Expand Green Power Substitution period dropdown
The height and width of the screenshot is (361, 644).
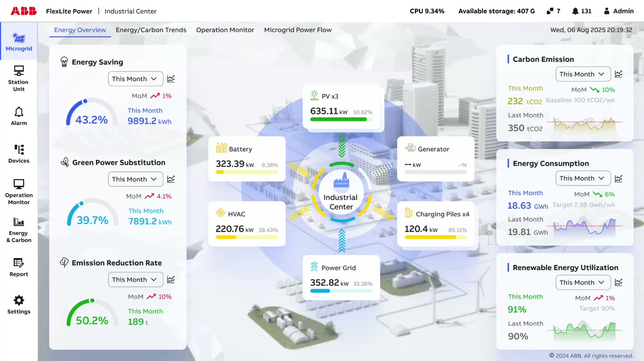(x=136, y=179)
